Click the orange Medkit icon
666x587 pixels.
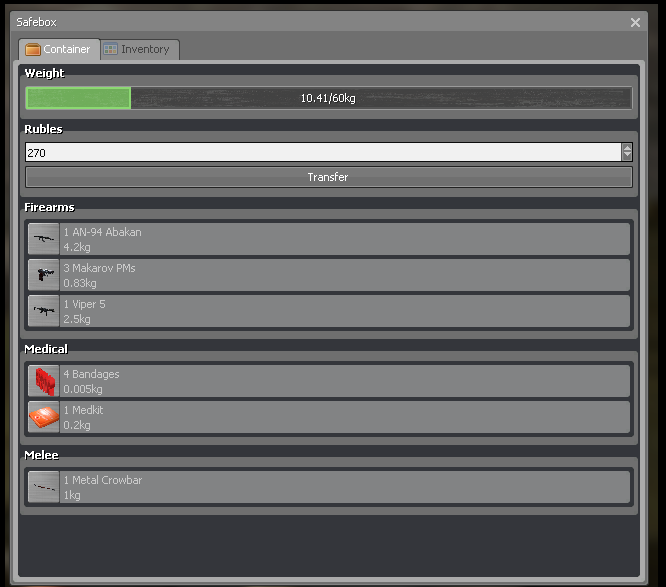coord(44,417)
